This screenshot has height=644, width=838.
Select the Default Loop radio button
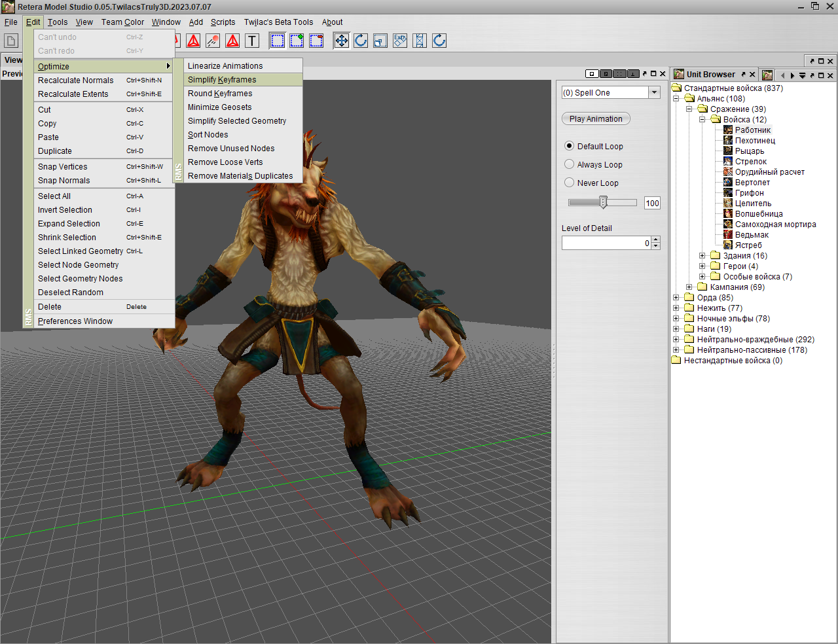pyautogui.click(x=569, y=146)
